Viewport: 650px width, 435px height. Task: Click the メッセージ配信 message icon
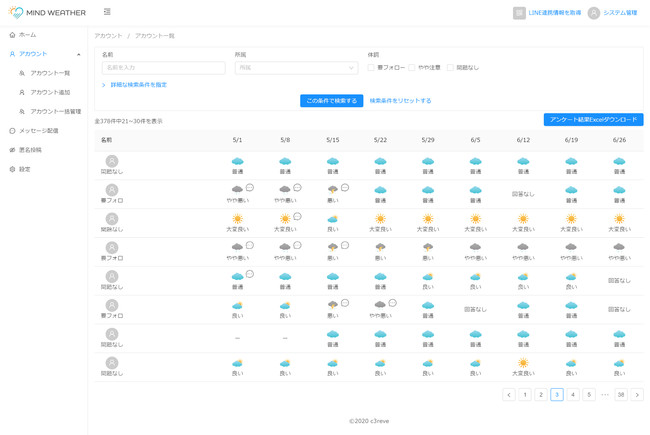tap(12, 131)
